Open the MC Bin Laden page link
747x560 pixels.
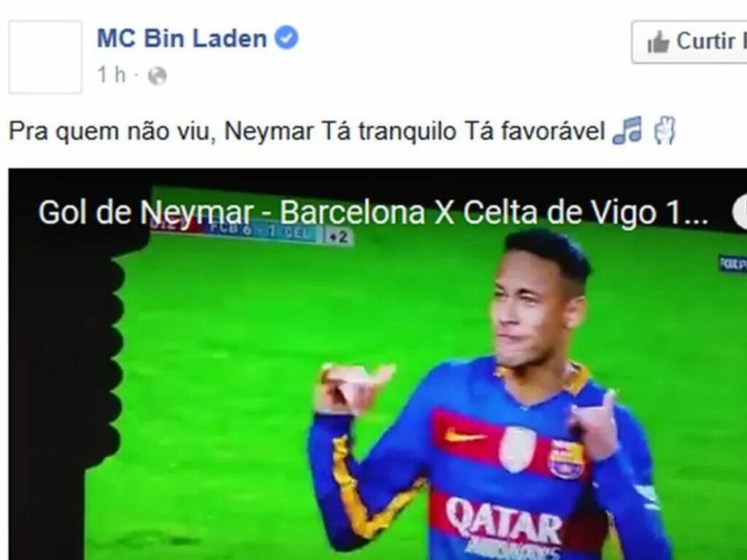coord(182,38)
